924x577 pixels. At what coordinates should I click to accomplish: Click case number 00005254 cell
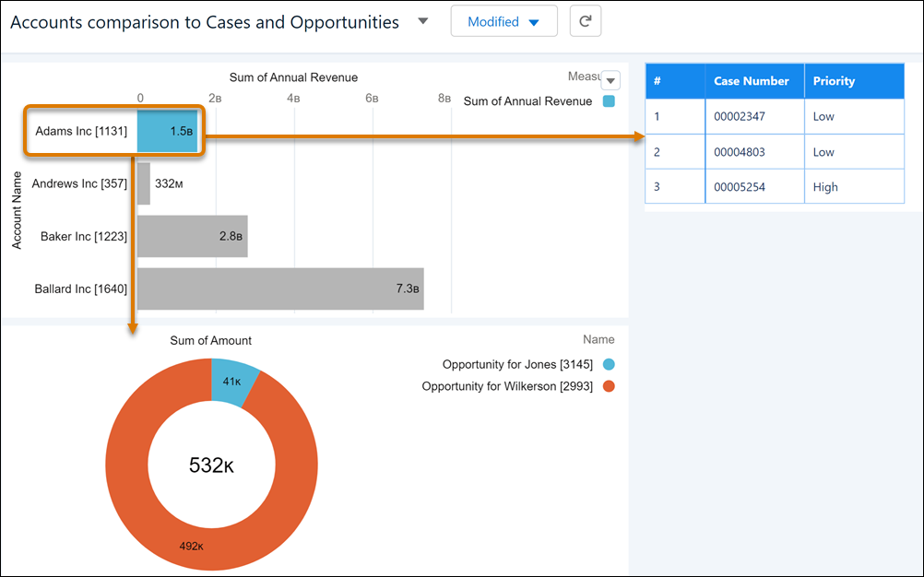(x=754, y=186)
